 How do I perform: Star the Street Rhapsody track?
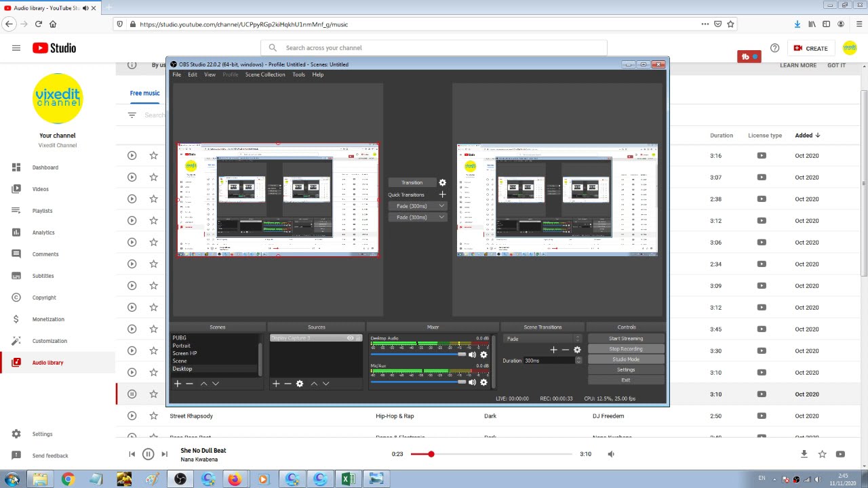(x=154, y=415)
